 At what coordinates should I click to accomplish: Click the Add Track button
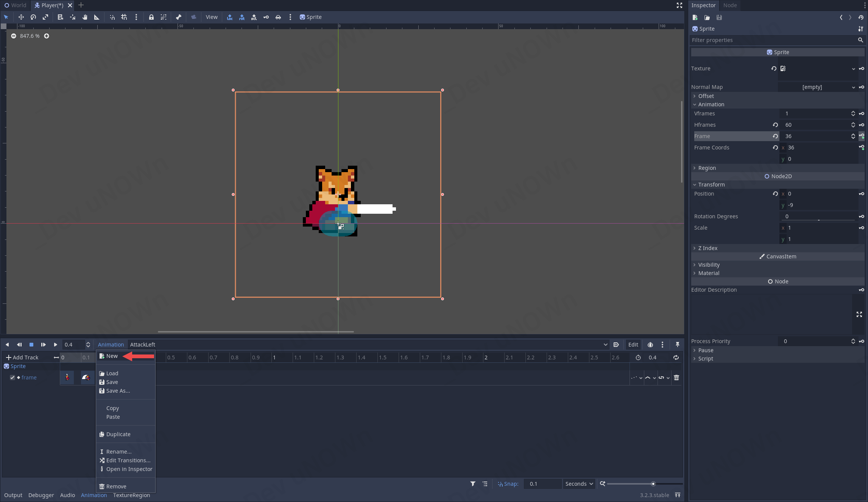coord(22,357)
